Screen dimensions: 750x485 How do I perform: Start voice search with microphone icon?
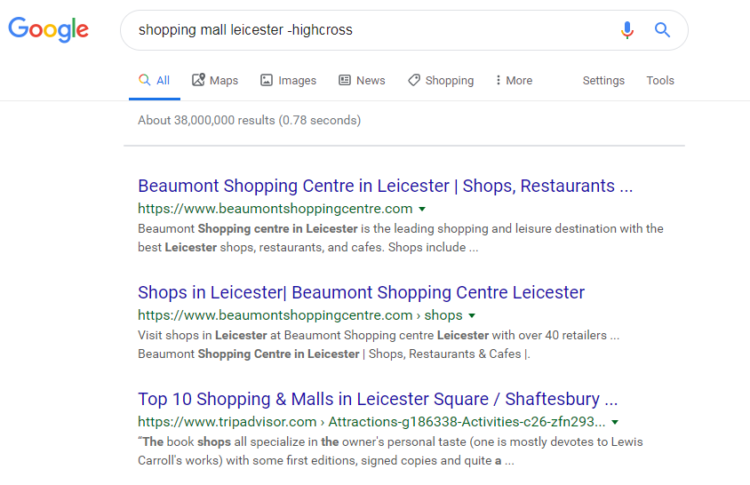pyautogui.click(x=627, y=30)
